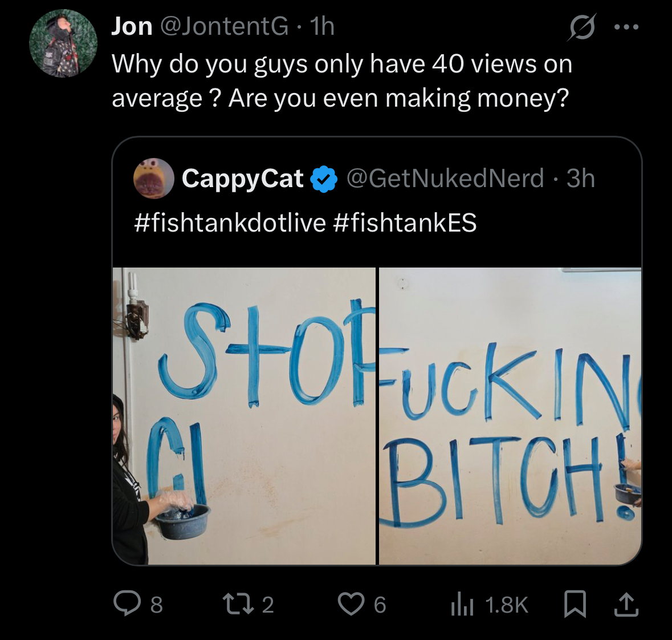Open the right blue-painted wall photo
Image resolution: width=672 pixels, height=640 pixels.
(x=510, y=416)
